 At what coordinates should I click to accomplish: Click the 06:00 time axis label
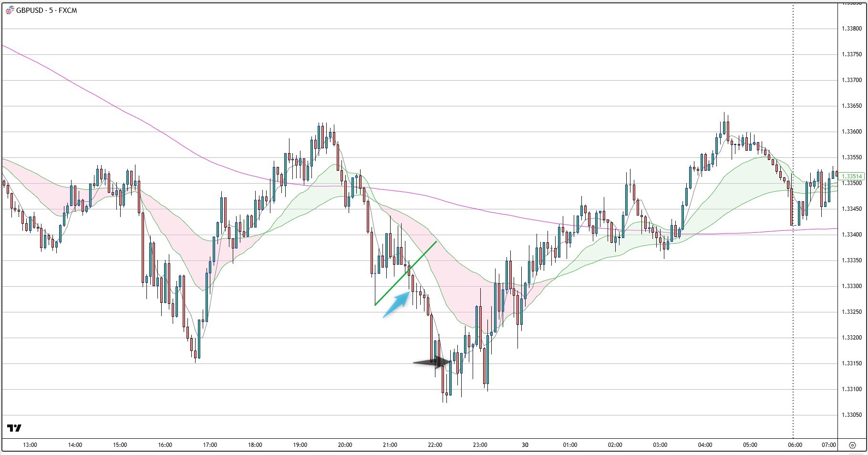click(795, 445)
